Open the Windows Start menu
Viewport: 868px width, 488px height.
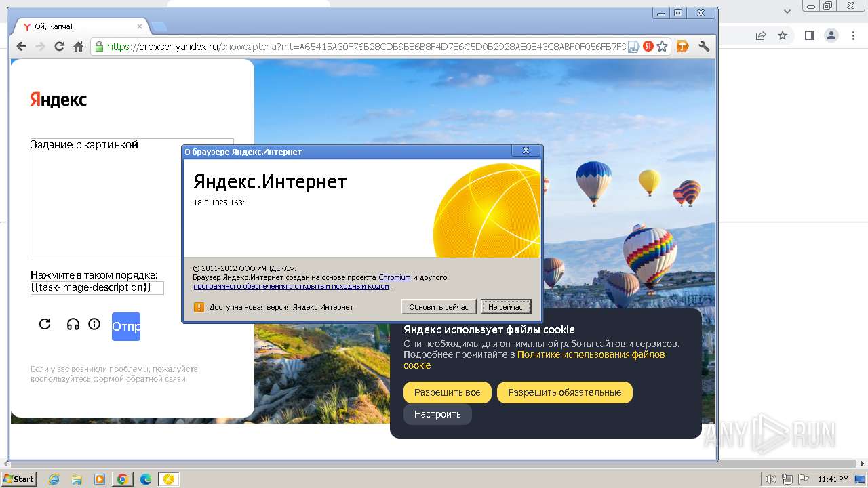[18, 479]
